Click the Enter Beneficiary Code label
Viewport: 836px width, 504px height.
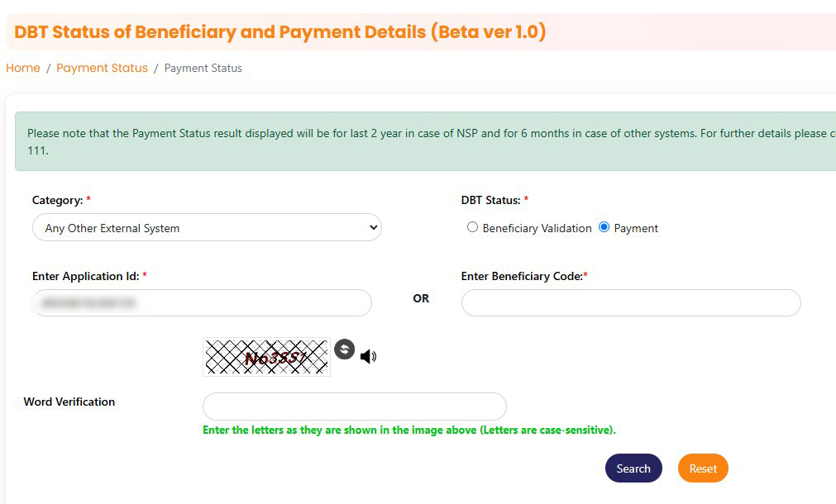[523, 276]
